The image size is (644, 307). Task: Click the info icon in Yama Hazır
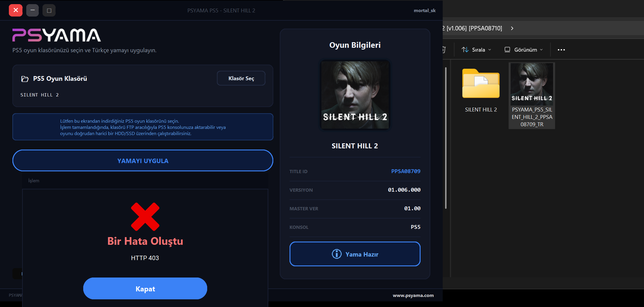click(x=336, y=254)
